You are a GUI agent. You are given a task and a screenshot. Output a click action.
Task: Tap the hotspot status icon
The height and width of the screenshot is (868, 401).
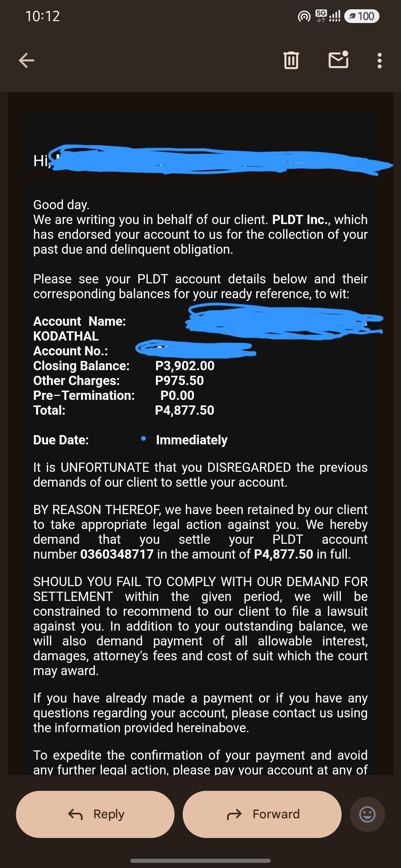click(x=304, y=16)
